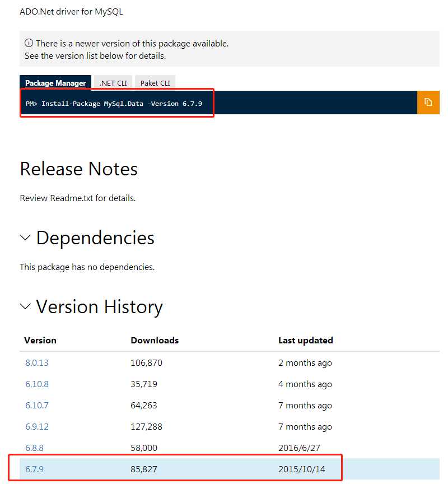Viewport: 448px width, 484px height.
Task: Click the info icon beside the newer version notice
Action: click(29, 44)
